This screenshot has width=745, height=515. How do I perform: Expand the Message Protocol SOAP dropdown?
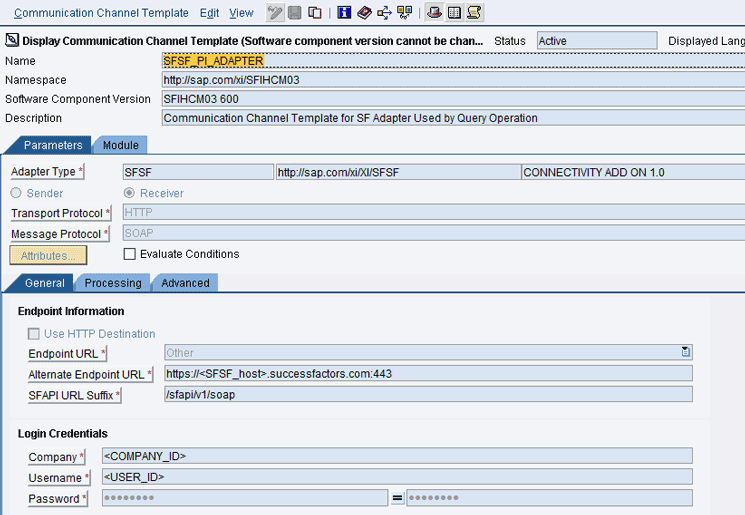pos(432,234)
